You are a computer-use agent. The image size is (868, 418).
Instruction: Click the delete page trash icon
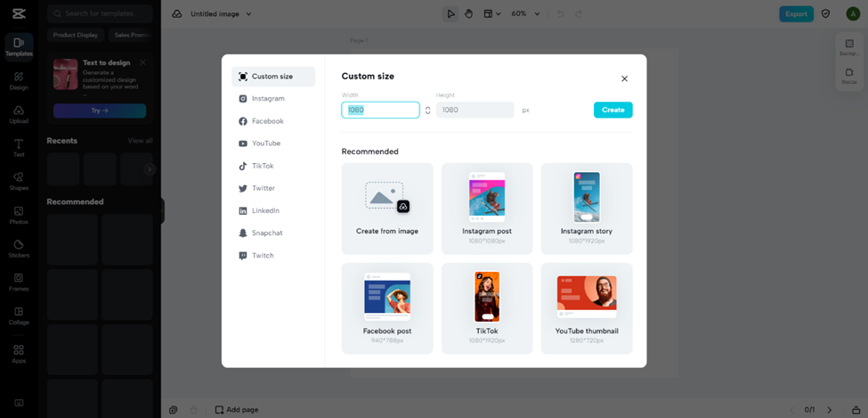pos(193,410)
